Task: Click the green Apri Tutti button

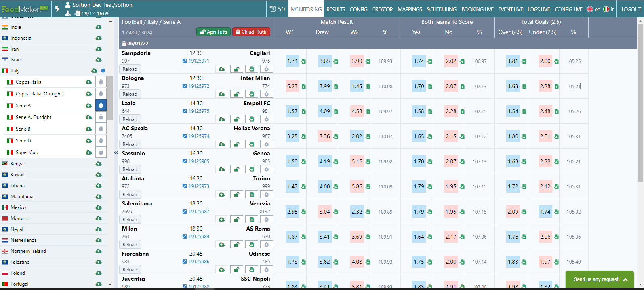Action: tap(213, 32)
